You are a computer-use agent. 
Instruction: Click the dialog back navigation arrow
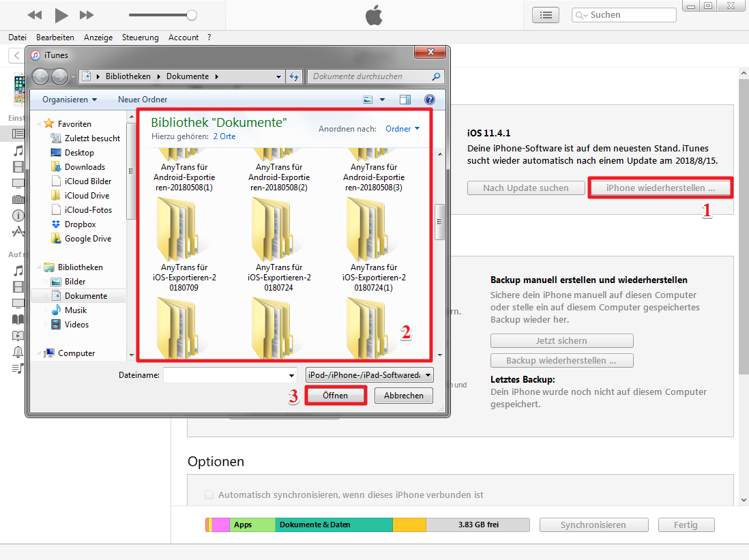[41, 76]
